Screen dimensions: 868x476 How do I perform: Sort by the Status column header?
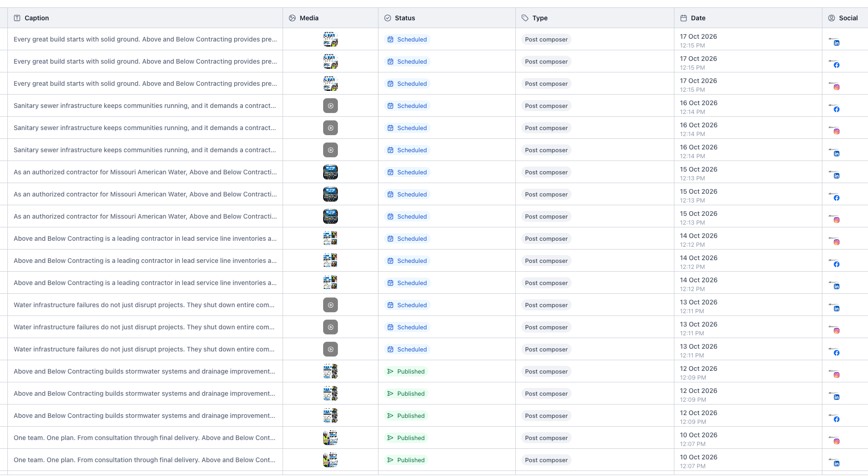[x=447, y=18]
